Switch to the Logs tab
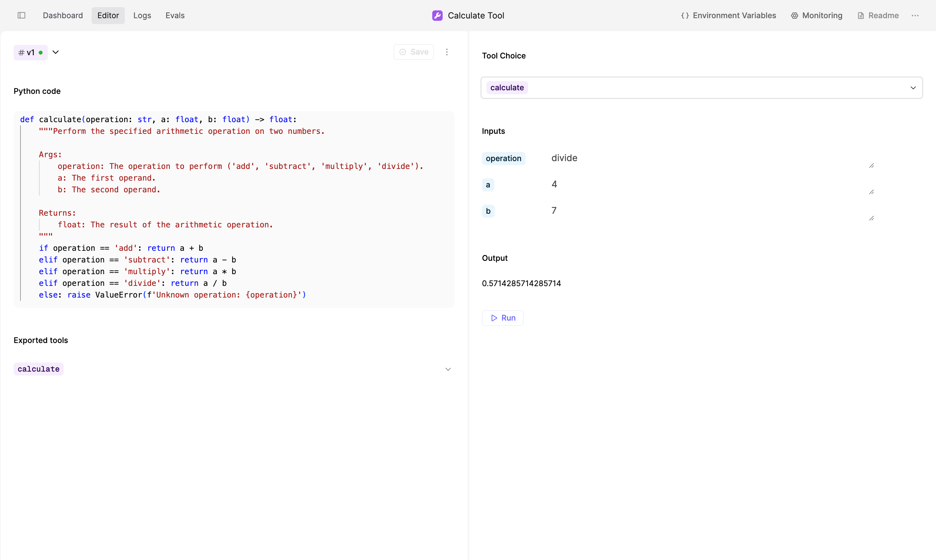Screen dimensions: 936x560 (x=142, y=16)
